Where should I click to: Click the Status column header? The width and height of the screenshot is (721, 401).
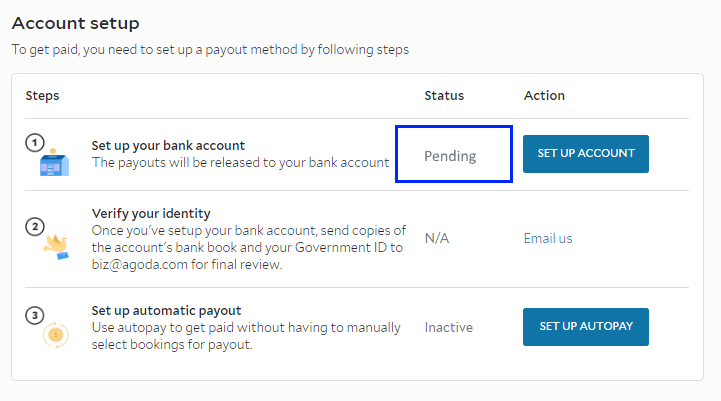[444, 96]
